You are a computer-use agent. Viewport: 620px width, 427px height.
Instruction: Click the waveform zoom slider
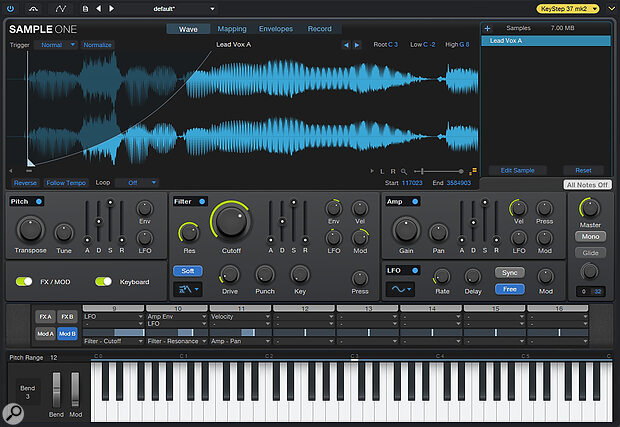pyautogui.click(x=439, y=171)
